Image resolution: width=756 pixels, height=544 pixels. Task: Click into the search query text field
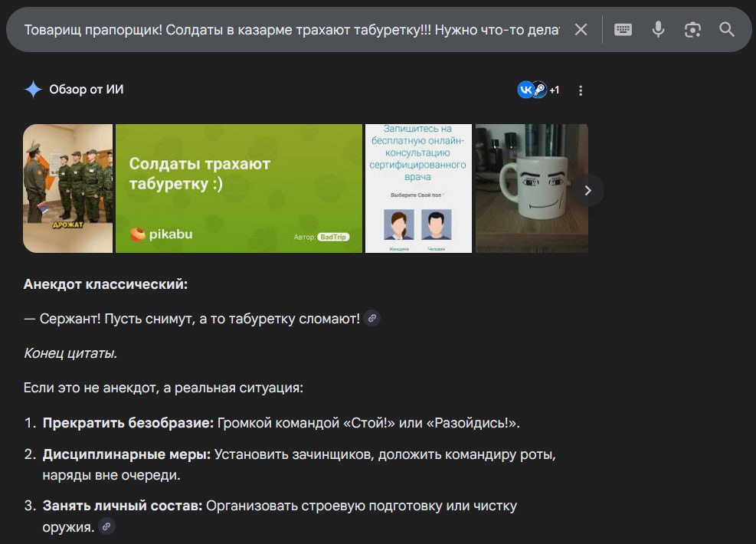291,30
